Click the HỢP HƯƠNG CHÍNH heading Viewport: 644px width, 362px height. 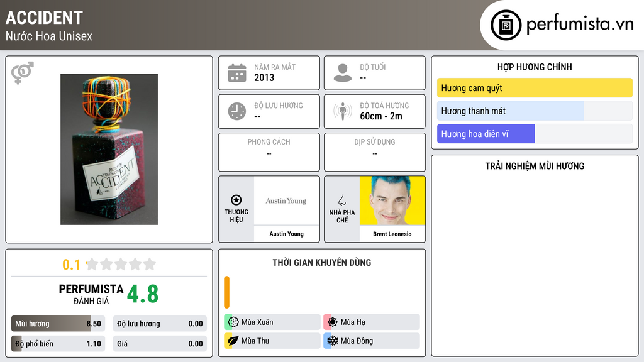535,67
